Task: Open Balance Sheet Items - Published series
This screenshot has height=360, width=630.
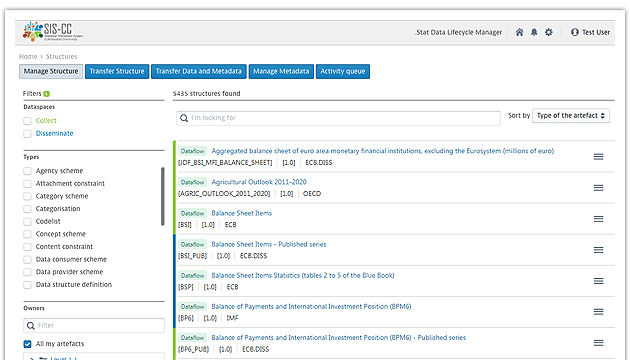Action: (x=269, y=244)
